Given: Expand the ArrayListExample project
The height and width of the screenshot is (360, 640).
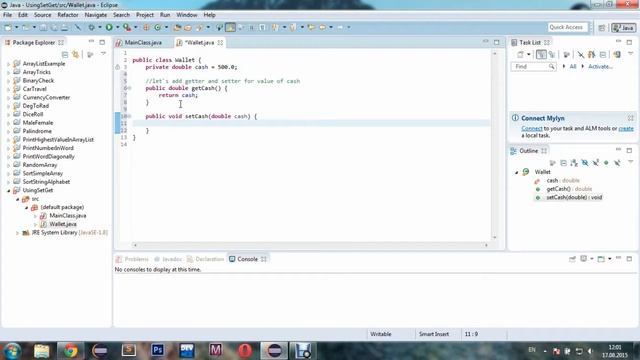Looking at the screenshot, I should pyautogui.click(x=9, y=64).
